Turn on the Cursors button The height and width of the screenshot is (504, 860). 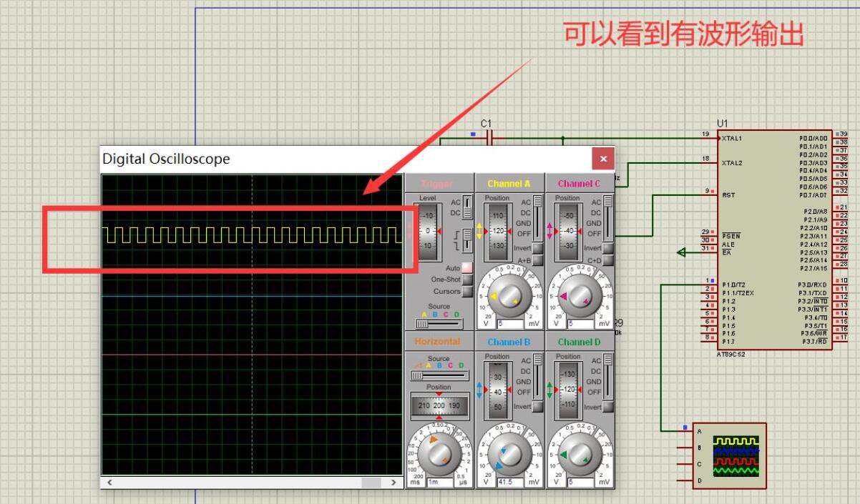467,292
